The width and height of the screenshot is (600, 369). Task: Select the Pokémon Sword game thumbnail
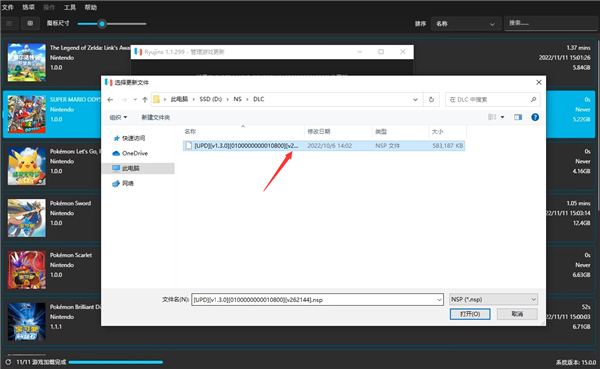[x=27, y=218]
